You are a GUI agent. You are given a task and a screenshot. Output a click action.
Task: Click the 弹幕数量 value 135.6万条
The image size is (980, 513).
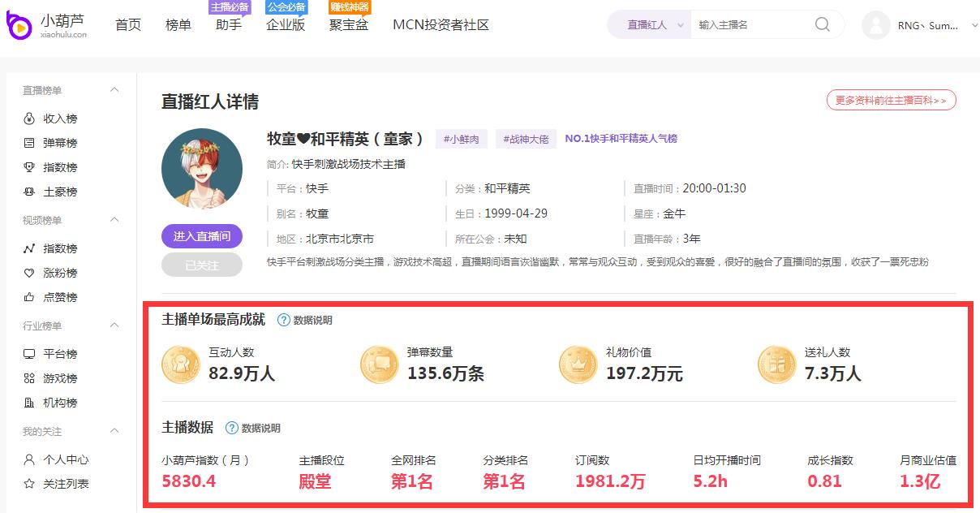pyautogui.click(x=446, y=373)
